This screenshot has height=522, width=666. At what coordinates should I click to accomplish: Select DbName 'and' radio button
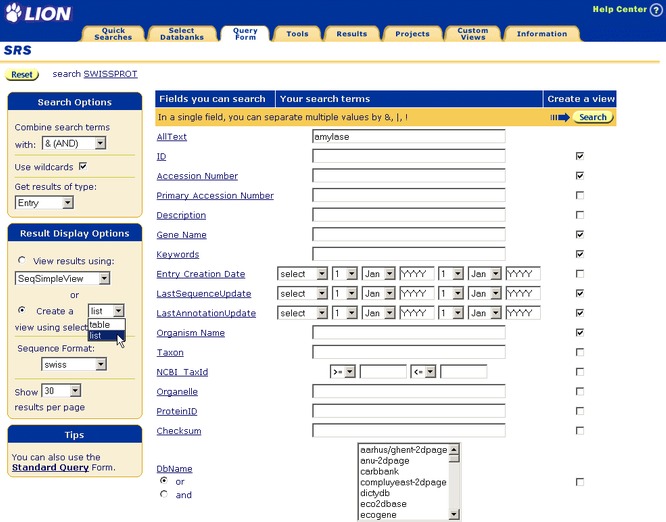pyautogui.click(x=164, y=494)
